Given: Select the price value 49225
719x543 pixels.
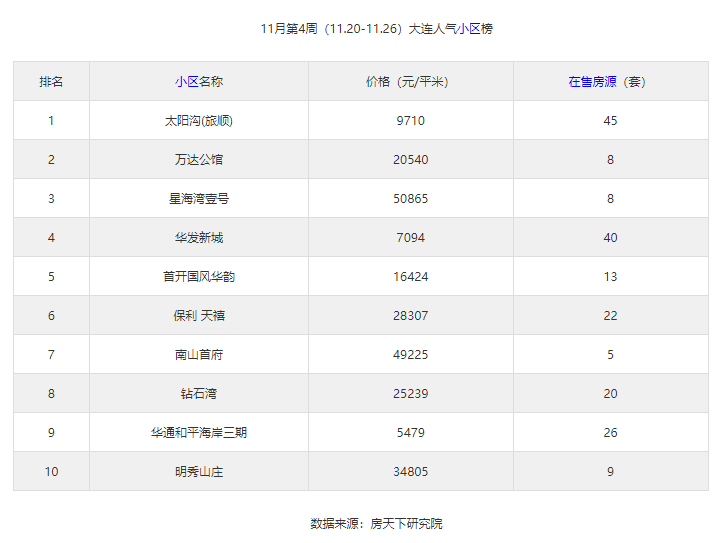Looking at the screenshot, I should [x=410, y=355].
